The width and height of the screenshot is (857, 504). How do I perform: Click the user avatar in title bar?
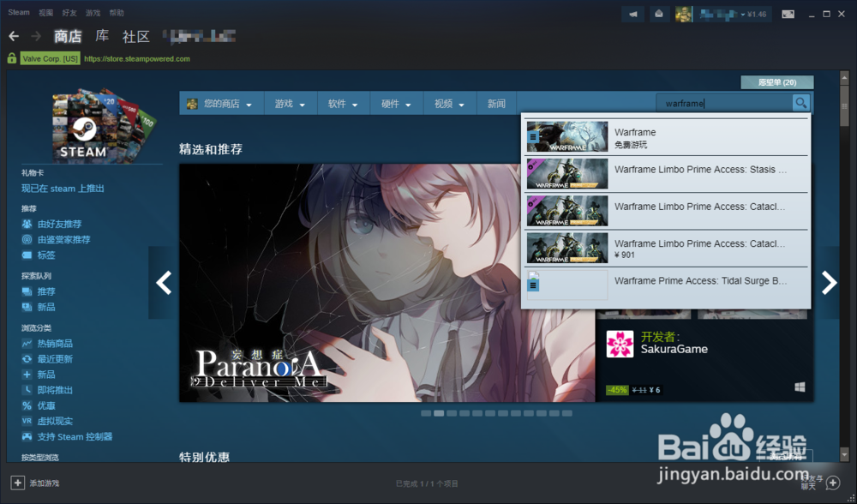tap(683, 15)
